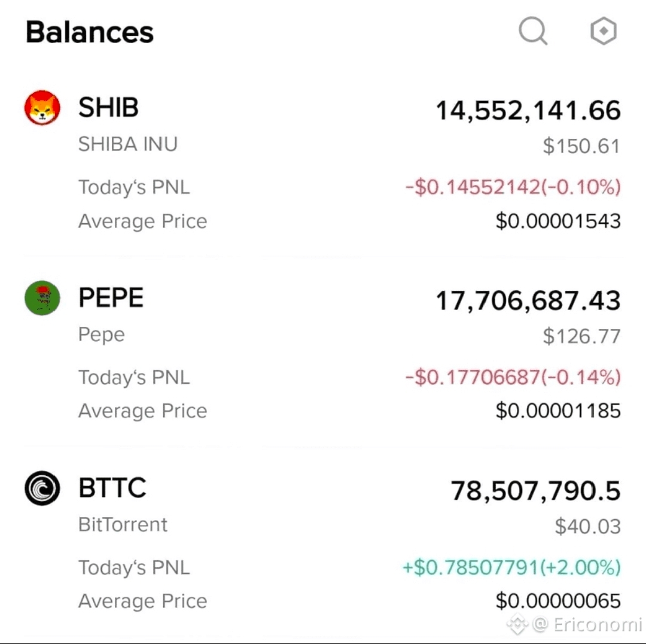Tap the SHIBA INU full name label
This screenshot has width=646, height=644.
[128, 144]
